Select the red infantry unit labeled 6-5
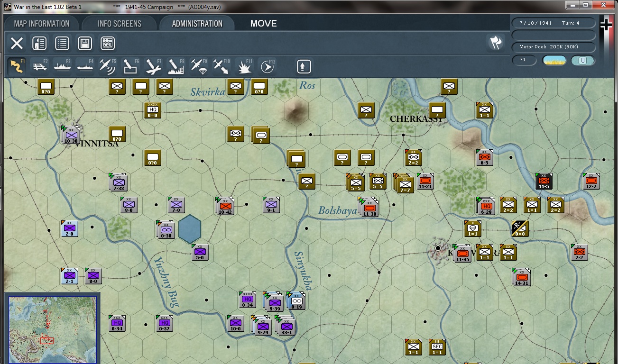Screen dimensions: 618x364 484,157
